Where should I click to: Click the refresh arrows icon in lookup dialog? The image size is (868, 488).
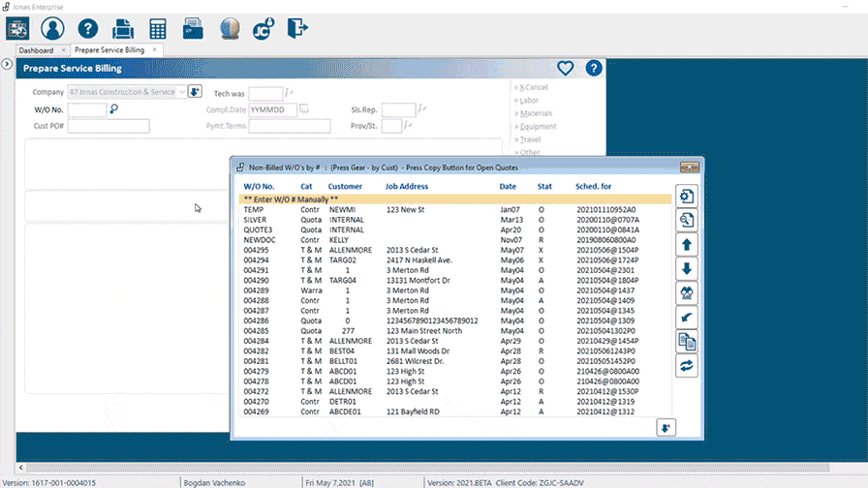(x=687, y=366)
